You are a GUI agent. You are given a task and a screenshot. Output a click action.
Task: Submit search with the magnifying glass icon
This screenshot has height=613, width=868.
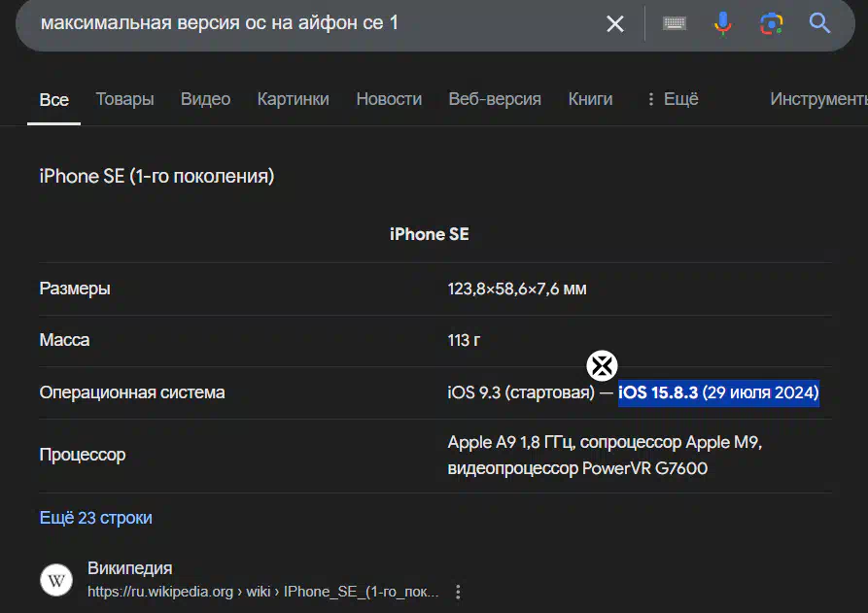tap(819, 23)
